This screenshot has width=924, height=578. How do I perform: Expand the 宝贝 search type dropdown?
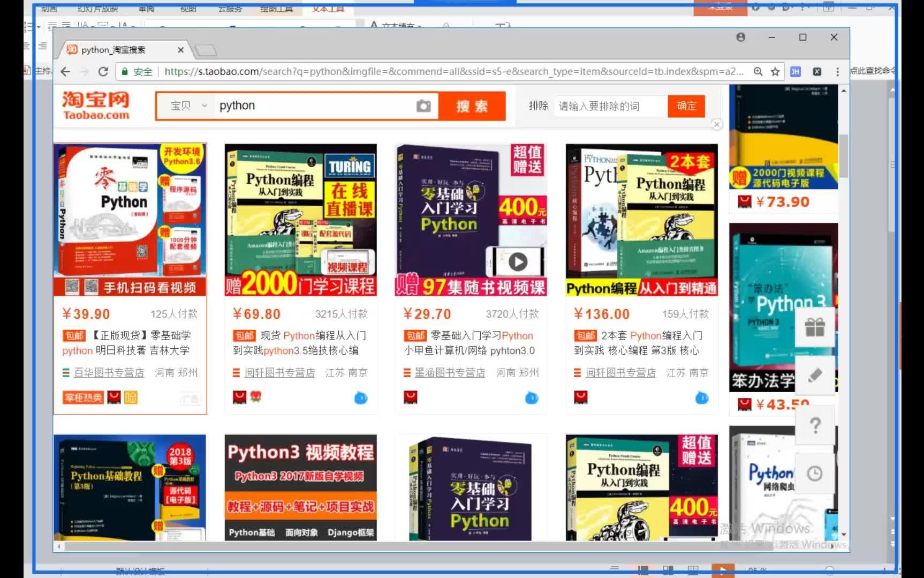tap(188, 106)
